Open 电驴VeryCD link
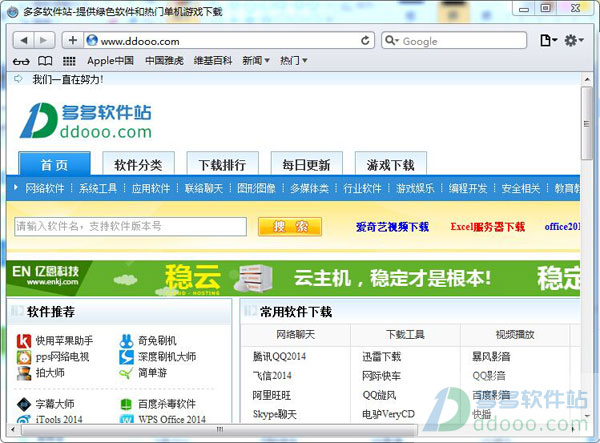 point(388,414)
